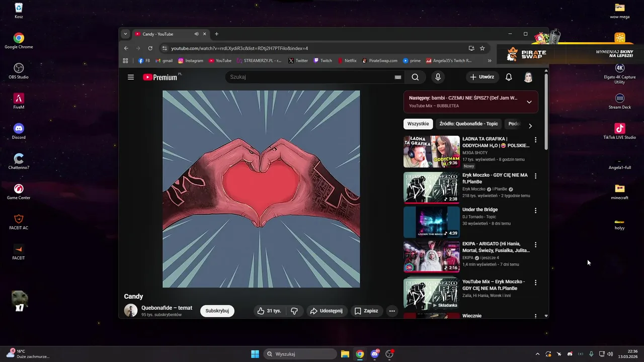Screen dimensions: 644x362
Task: Reload the page in Chrome
Action: pos(150,48)
